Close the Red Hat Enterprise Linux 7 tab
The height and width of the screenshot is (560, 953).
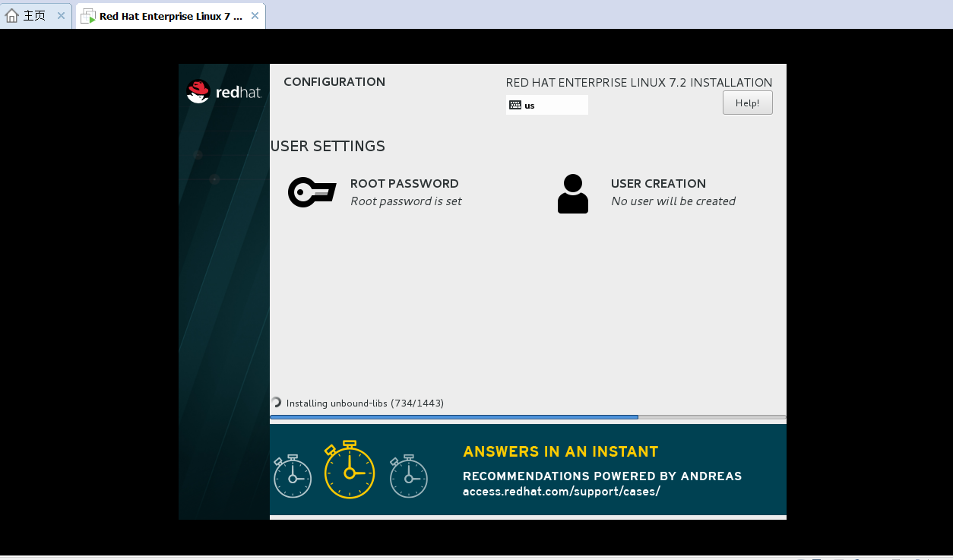(254, 16)
